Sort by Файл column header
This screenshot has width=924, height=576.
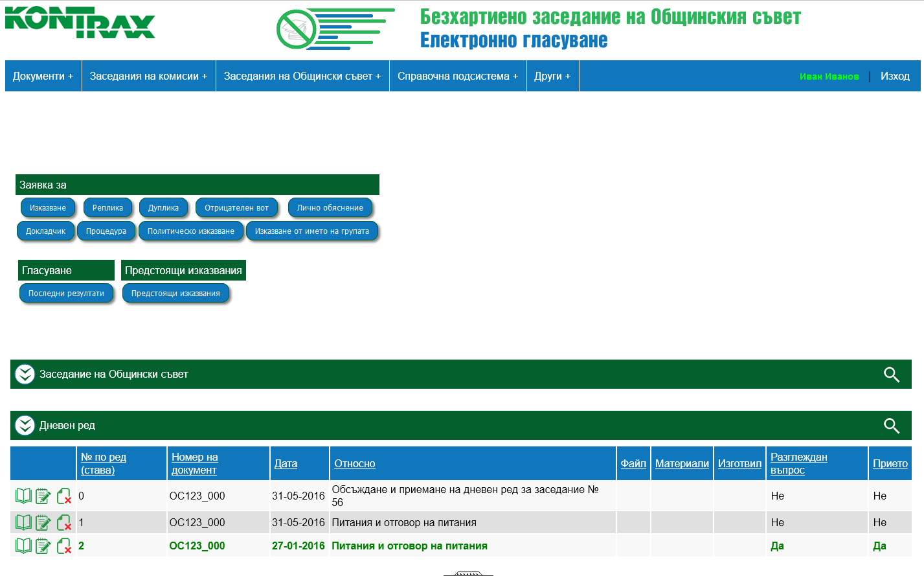tap(633, 463)
